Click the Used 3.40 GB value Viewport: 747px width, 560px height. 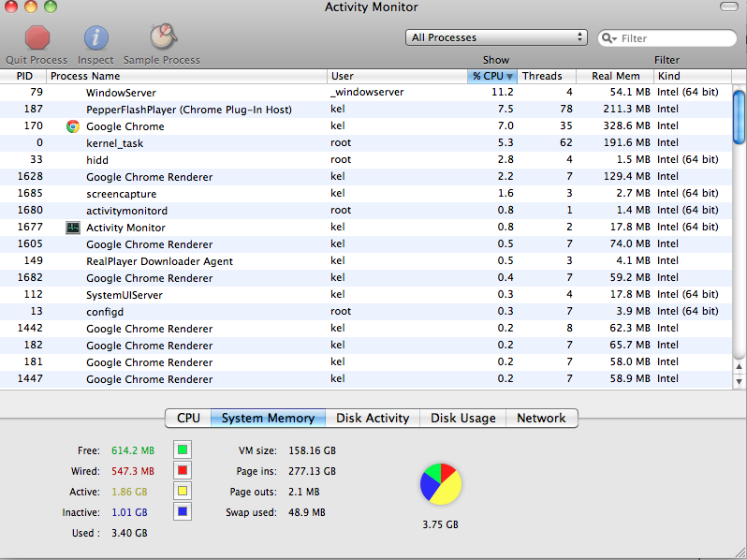(x=129, y=533)
